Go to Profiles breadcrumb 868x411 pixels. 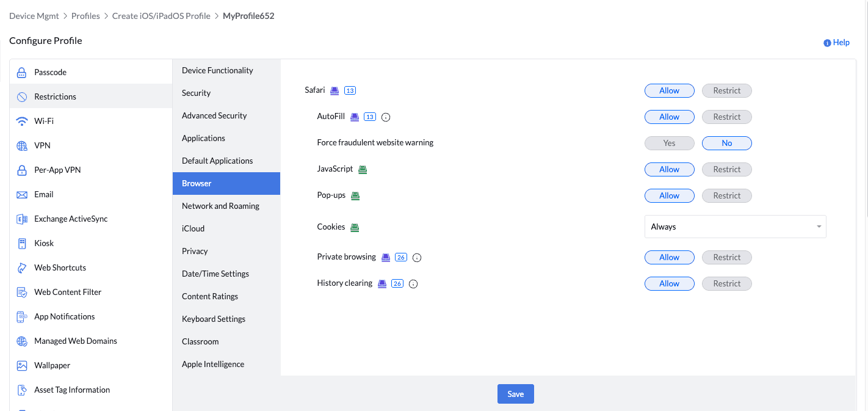[x=85, y=16]
